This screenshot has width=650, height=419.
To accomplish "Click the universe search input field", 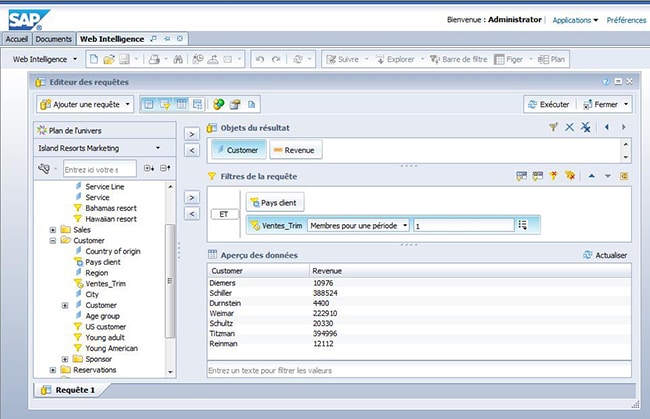I will 99,170.
